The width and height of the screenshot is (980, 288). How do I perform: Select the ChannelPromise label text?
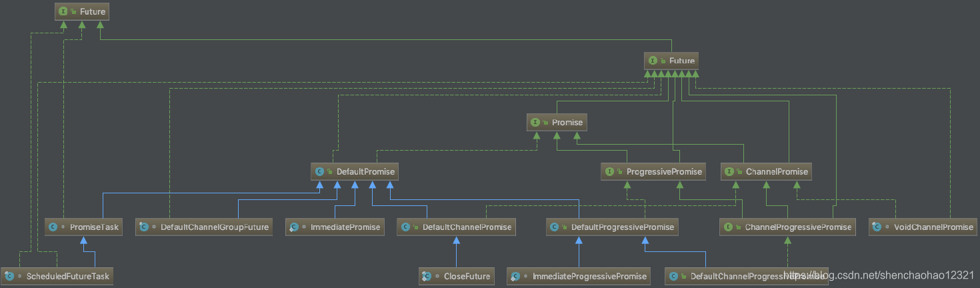point(777,171)
